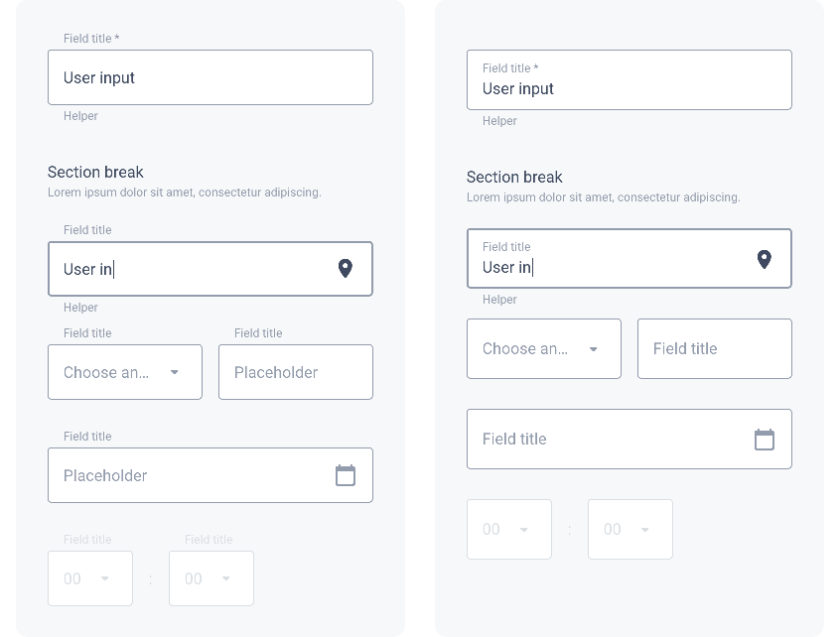Click left panel 'Section break' heading

coord(95,172)
